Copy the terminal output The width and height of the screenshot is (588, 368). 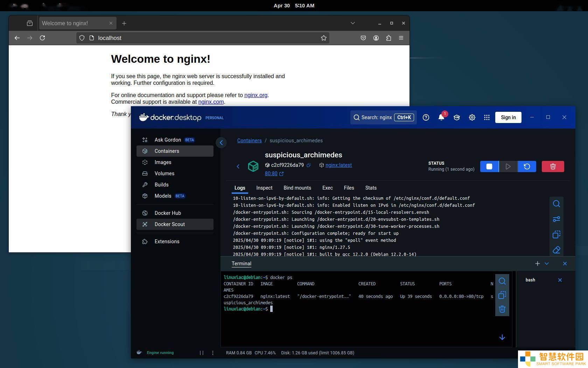(x=502, y=295)
